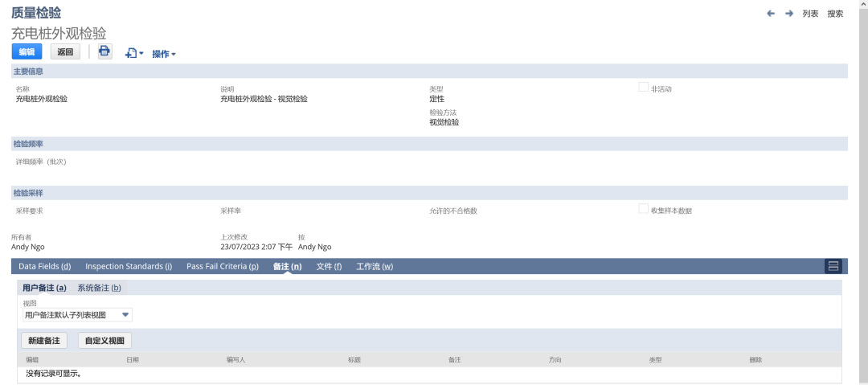
Task: Click the blue 编辑 button
Action: 27,52
